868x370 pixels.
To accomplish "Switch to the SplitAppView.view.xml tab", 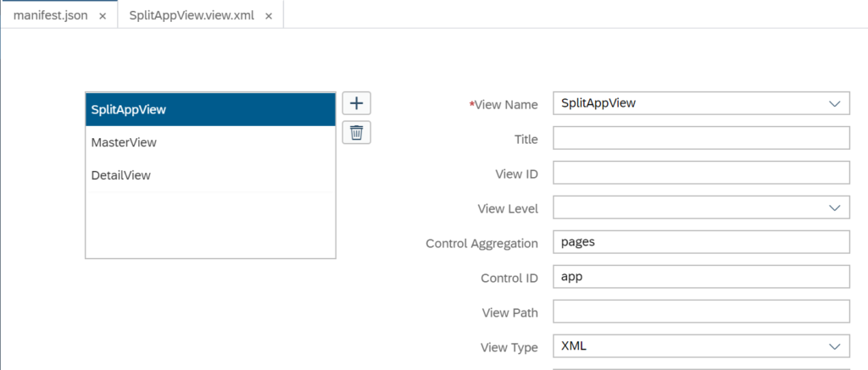I will point(192,15).
